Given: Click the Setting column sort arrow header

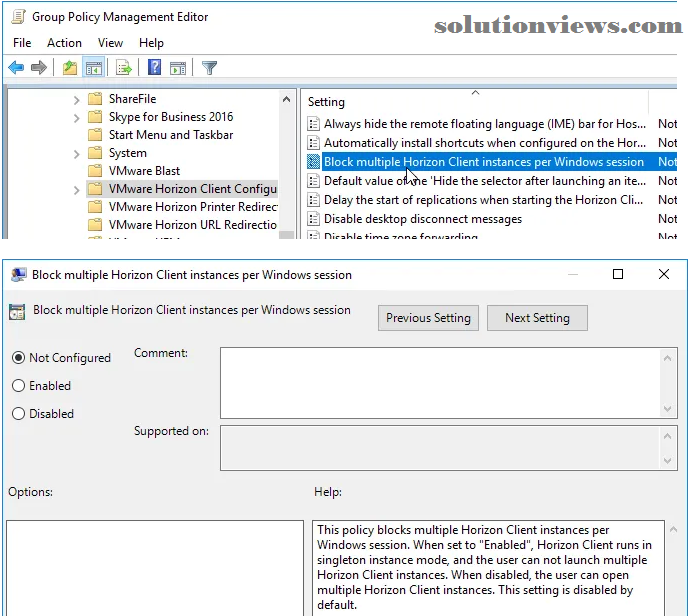Looking at the screenshot, I should [475, 92].
